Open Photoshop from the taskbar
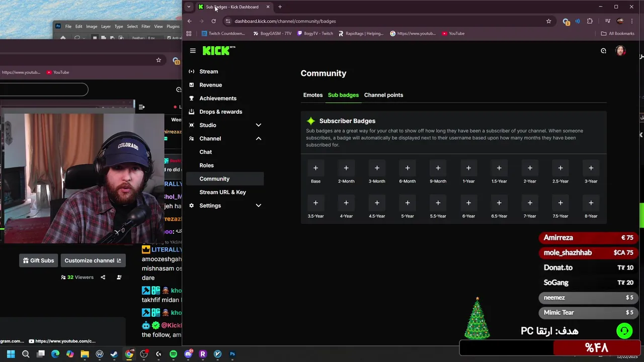The width and height of the screenshot is (644, 362). 232,354
